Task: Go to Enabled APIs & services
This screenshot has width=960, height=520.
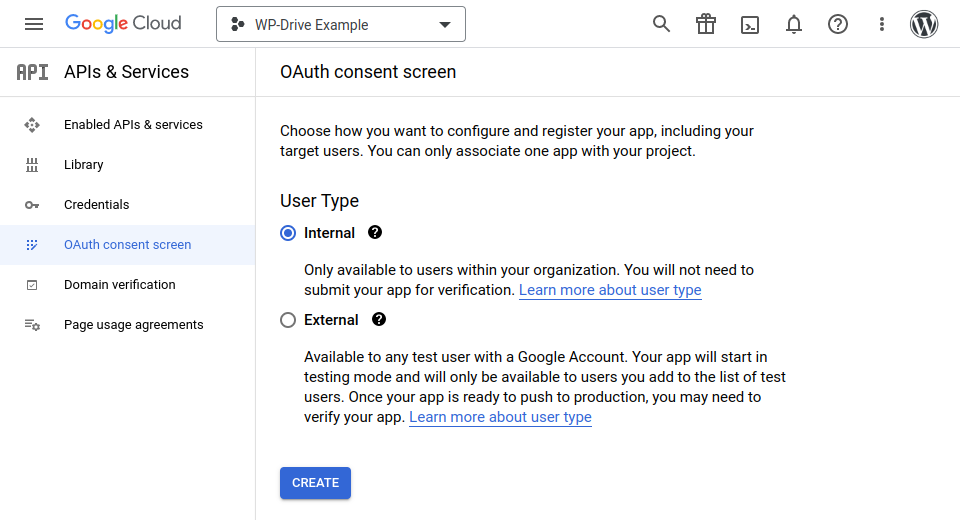Action: click(x=133, y=125)
